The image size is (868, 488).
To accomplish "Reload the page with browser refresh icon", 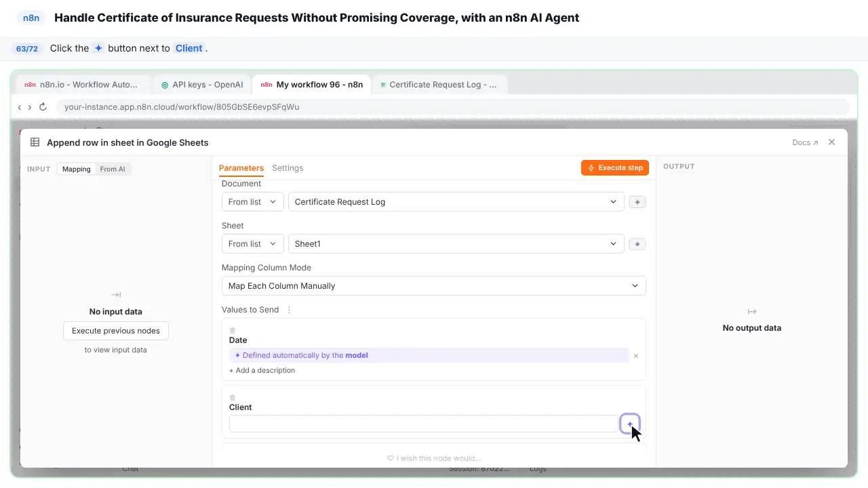I will [43, 107].
